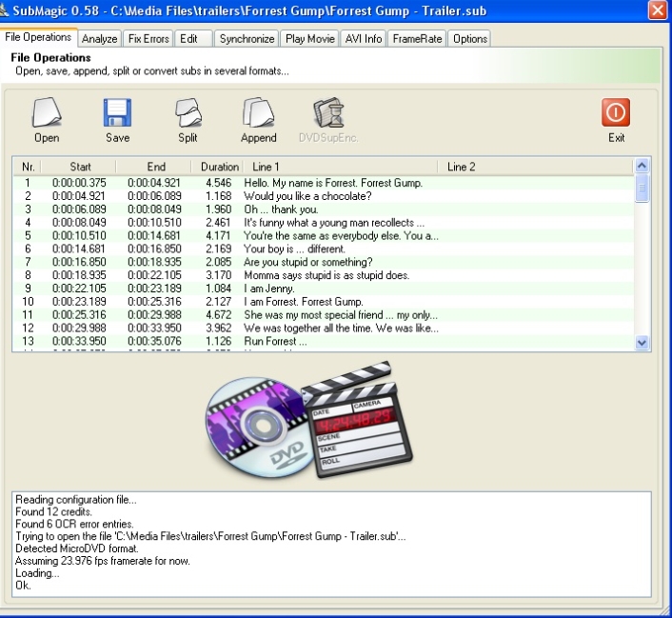Click the Append subtitles icon
The height and width of the screenshot is (618, 672).
pos(259,112)
